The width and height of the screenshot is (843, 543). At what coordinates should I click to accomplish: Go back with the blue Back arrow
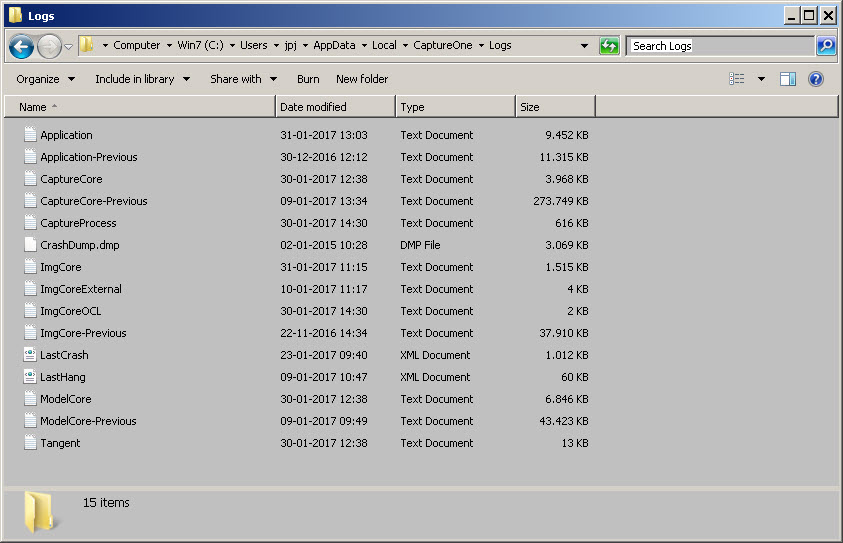tap(22, 46)
